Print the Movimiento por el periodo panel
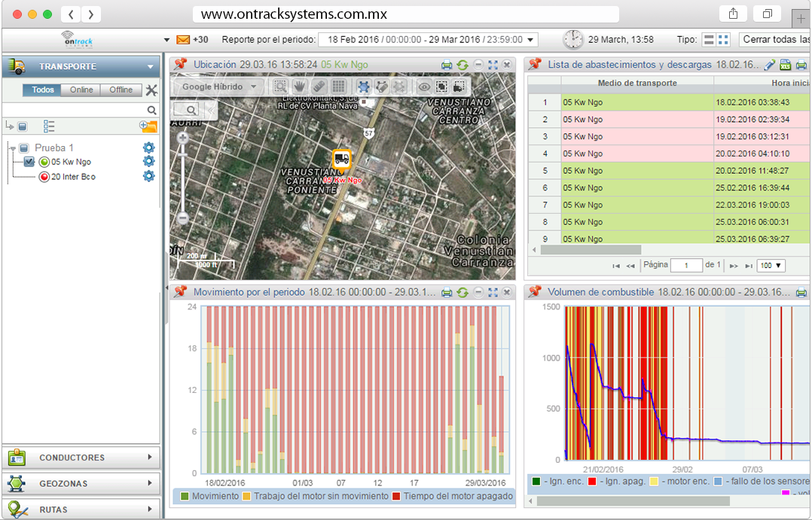Viewport: 812px width, 520px height. 447,293
